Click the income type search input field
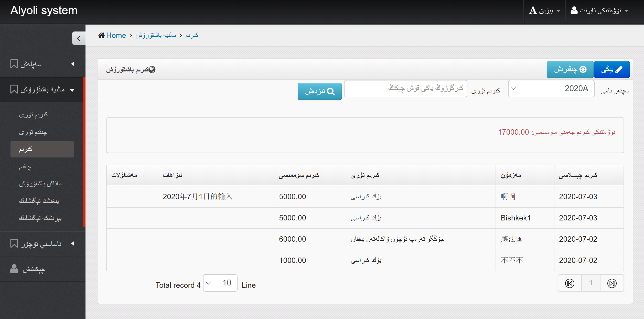Viewport: 644px width, 319px height. (405, 89)
